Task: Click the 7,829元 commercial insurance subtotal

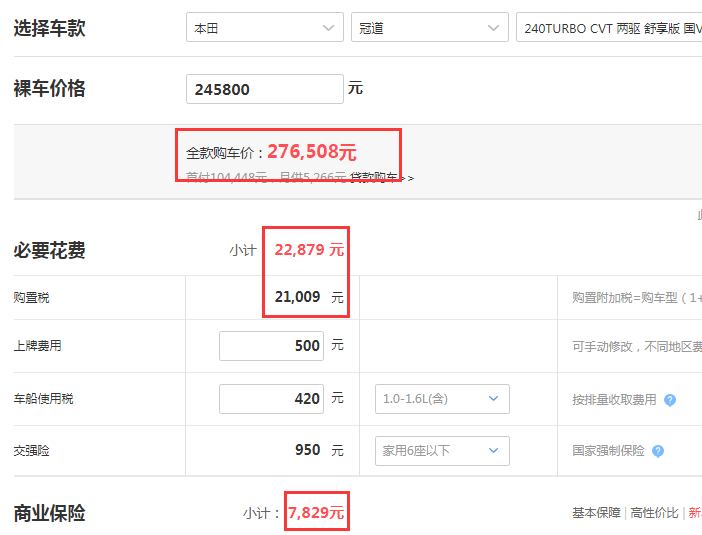Action: pyautogui.click(x=316, y=512)
